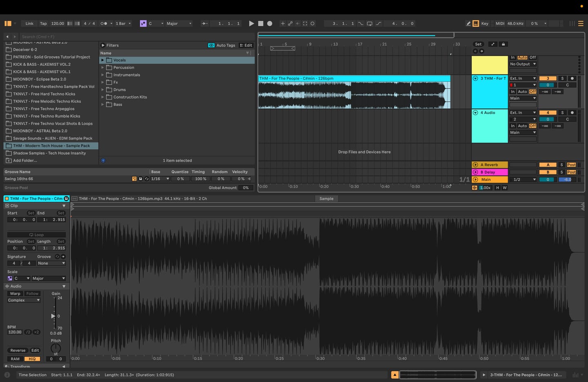Select the Percussion folder
The width and height of the screenshot is (588, 382).
tap(124, 67)
